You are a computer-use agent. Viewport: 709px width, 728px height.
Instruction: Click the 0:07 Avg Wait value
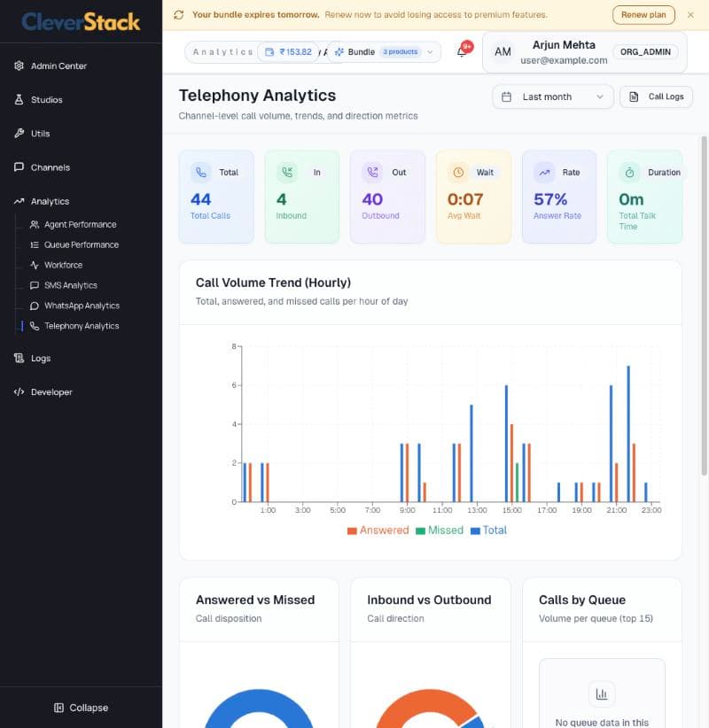465,199
